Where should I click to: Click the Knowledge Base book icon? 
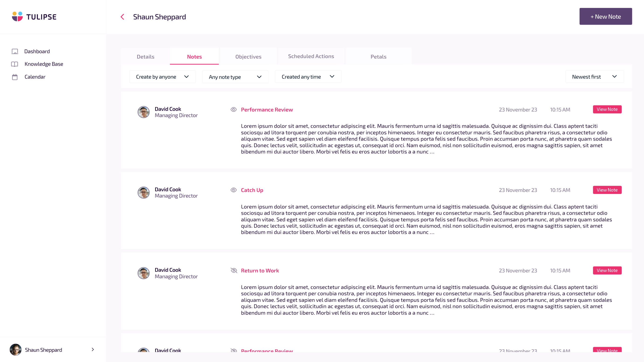(x=14, y=64)
